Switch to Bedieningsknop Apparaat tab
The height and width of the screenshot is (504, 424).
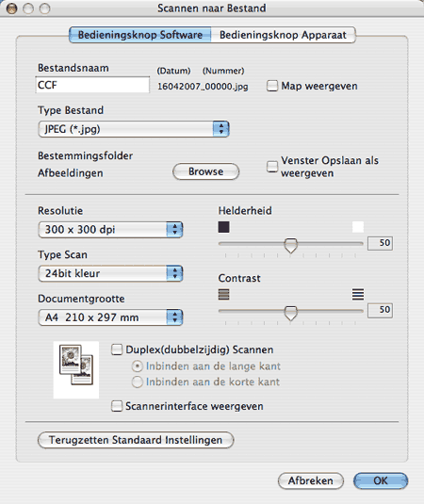point(284,35)
